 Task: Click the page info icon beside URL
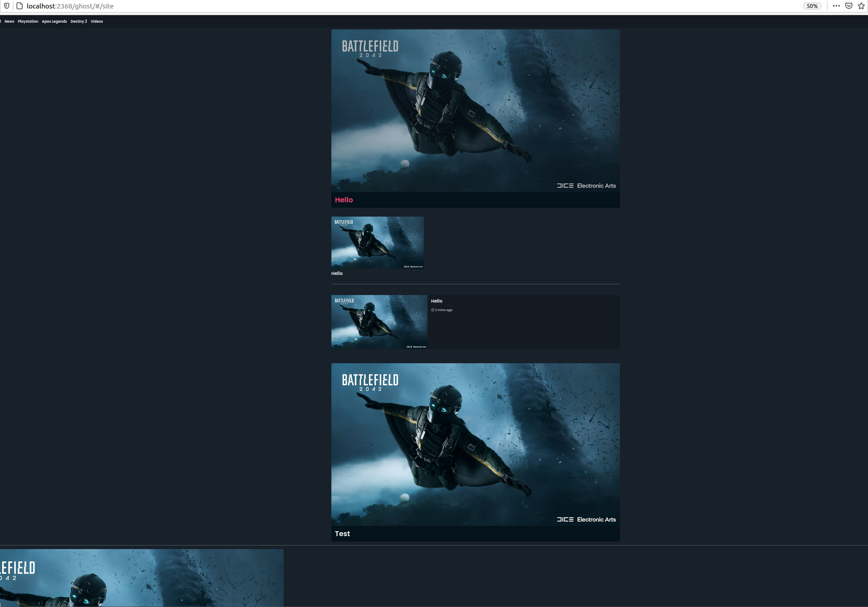pyautogui.click(x=19, y=6)
